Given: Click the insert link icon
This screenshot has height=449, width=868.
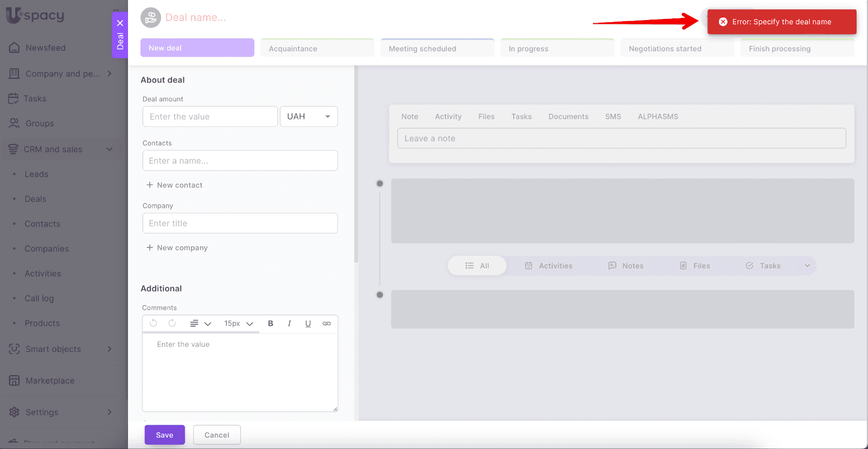Looking at the screenshot, I should (327, 324).
